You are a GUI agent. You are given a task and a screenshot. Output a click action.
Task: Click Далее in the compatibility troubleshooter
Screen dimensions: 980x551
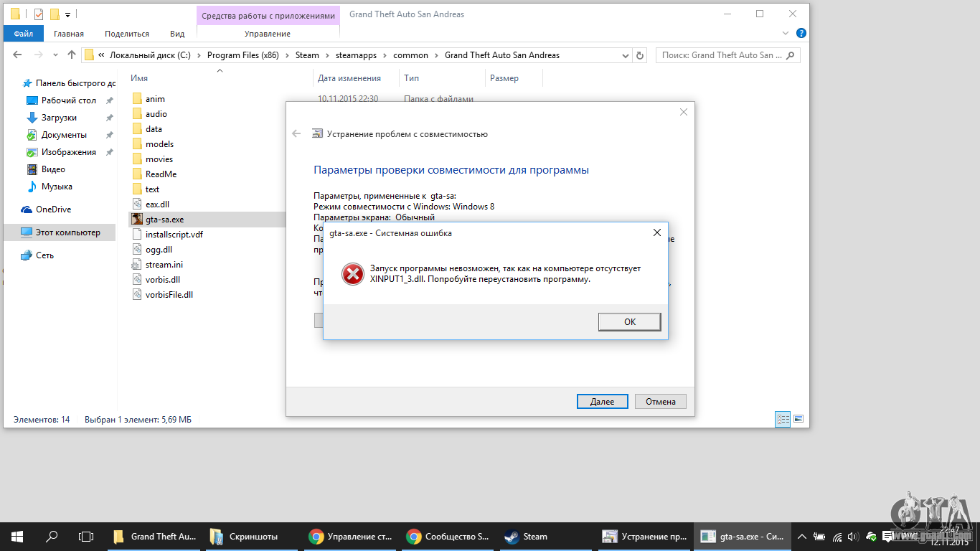[603, 402]
